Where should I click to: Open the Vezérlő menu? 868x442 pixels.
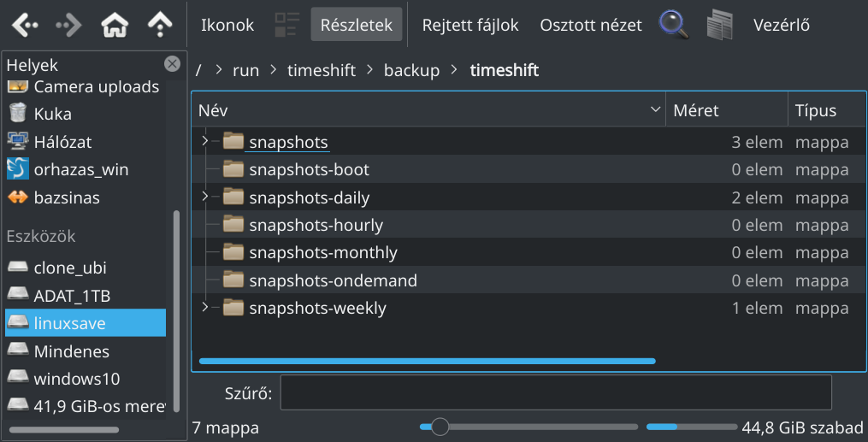781,25
